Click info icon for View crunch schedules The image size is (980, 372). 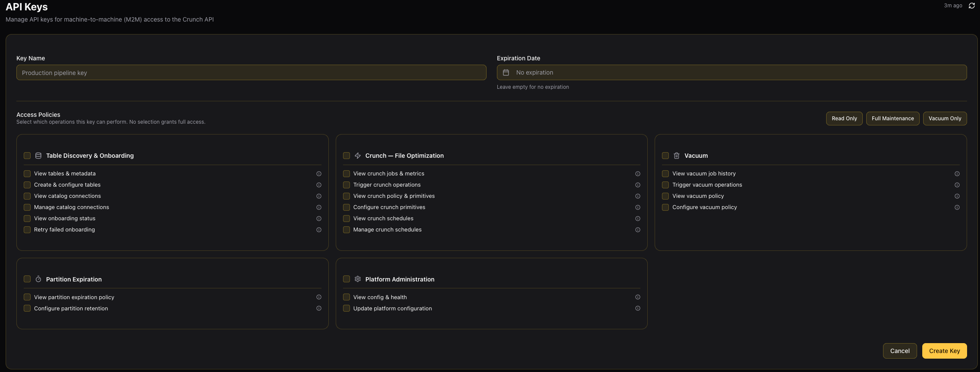tap(638, 219)
